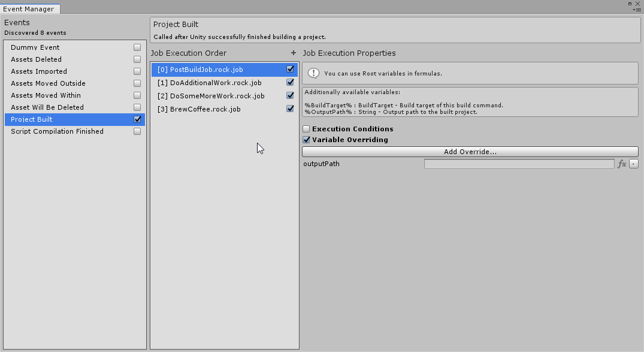Open the panel options menu icon
This screenshot has height=352, width=644.
click(x=637, y=10)
